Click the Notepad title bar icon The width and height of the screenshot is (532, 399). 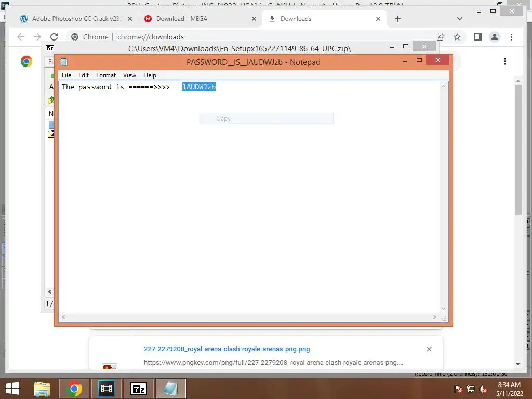[64, 62]
